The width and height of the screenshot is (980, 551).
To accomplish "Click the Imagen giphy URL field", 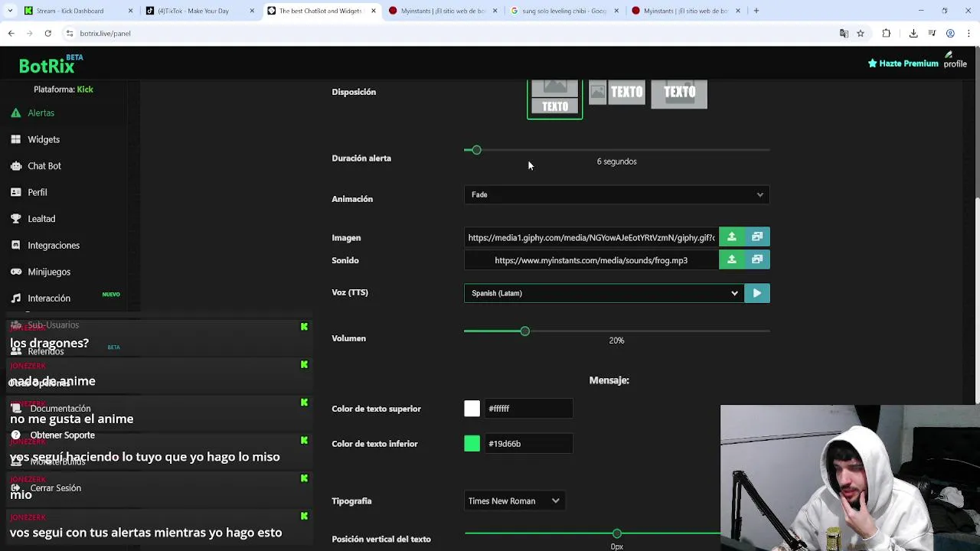I will pyautogui.click(x=591, y=237).
